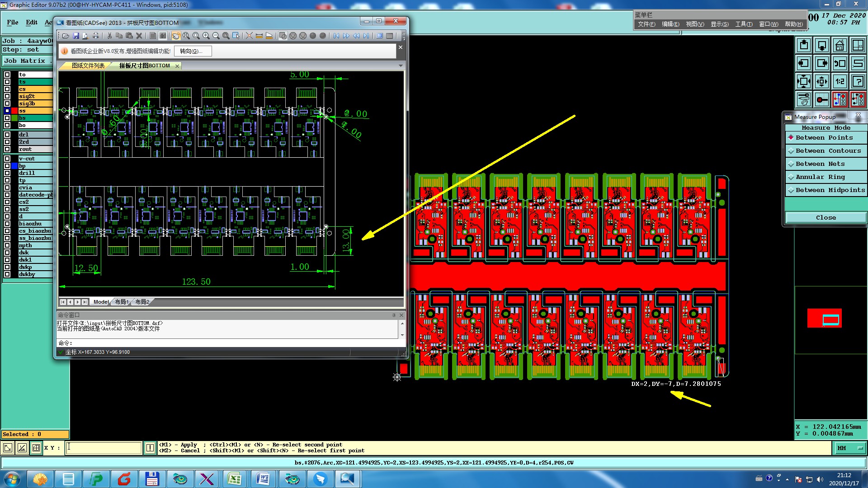868x488 pixels.
Task: Open the File menu
Action: 13,22
